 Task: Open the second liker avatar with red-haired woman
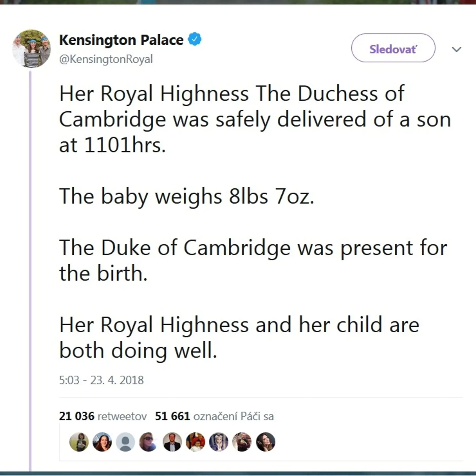point(102,442)
